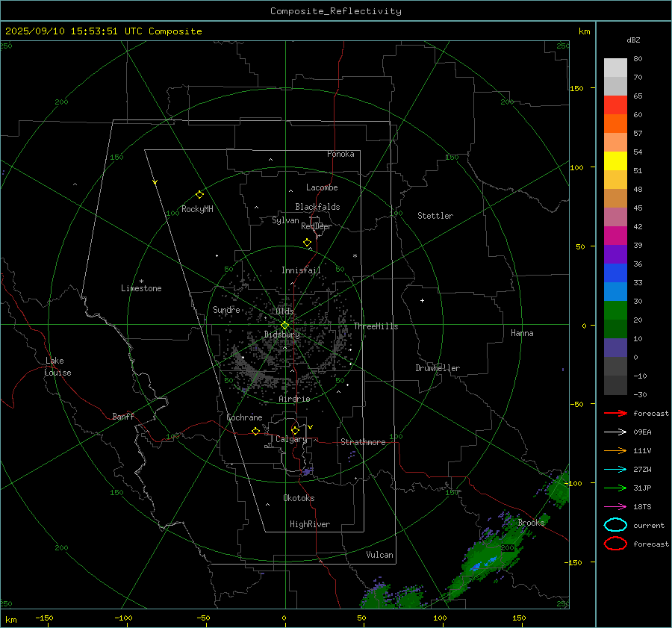Pick the purple 36-39 dBZ swatch
The height and width of the screenshot is (628, 672).
pos(615,254)
